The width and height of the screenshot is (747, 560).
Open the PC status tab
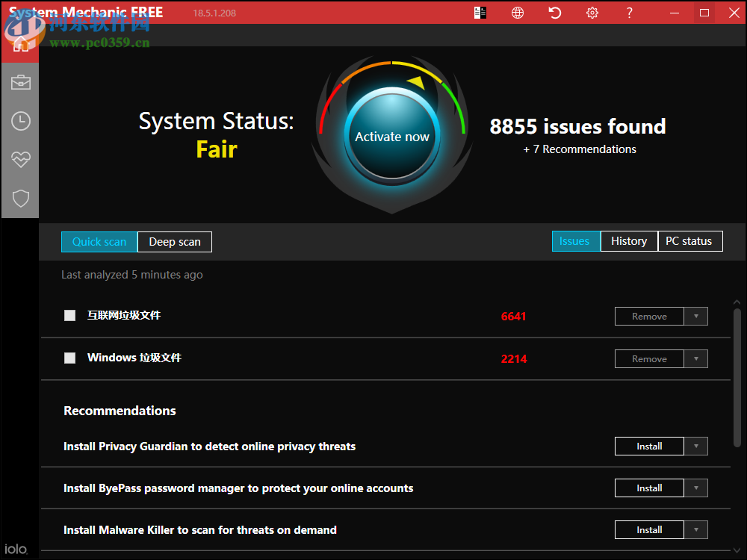[x=689, y=240]
